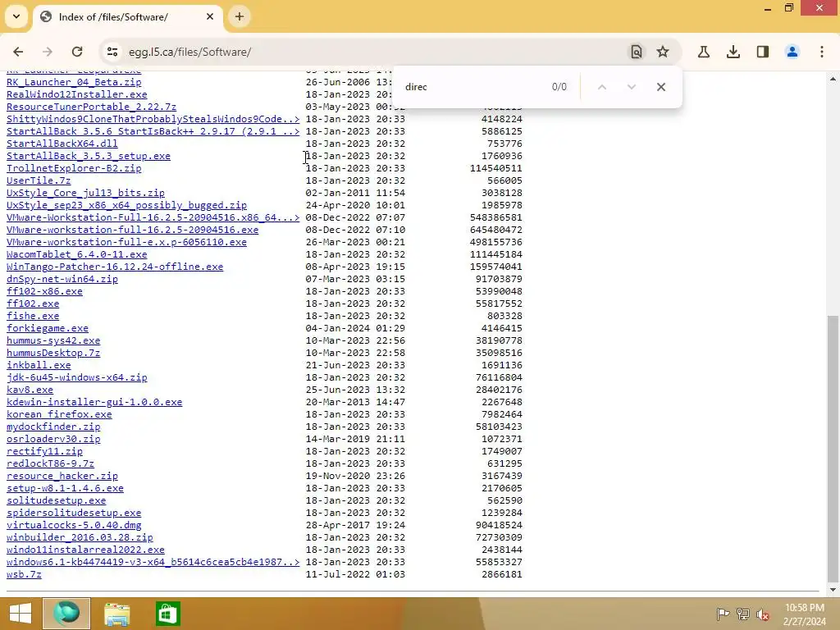This screenshot has width=840, height=630.
Task: Open StartAllBackX64.dll link
Action: pyautogui.click(x=62, y=144)
